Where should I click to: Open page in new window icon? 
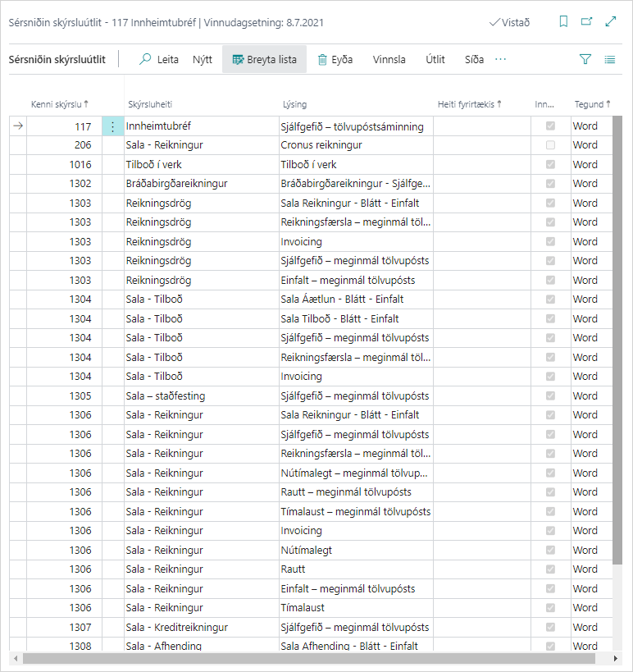[x=586, y=22]
